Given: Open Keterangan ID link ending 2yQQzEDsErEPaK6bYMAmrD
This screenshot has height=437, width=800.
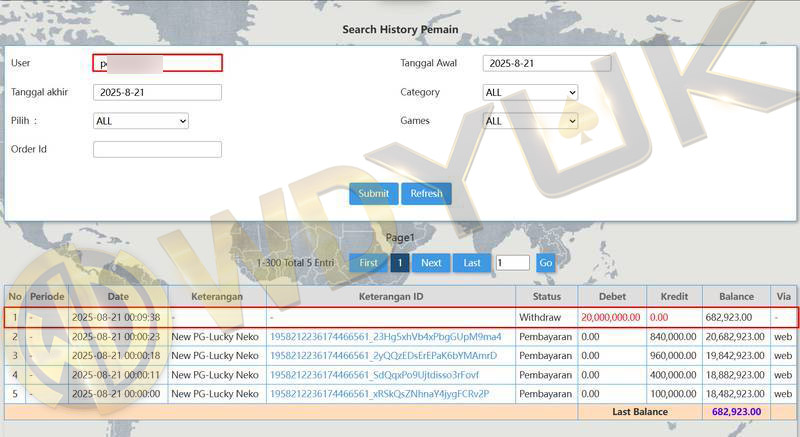Looking at the screenshot, I should pos(383,355).
